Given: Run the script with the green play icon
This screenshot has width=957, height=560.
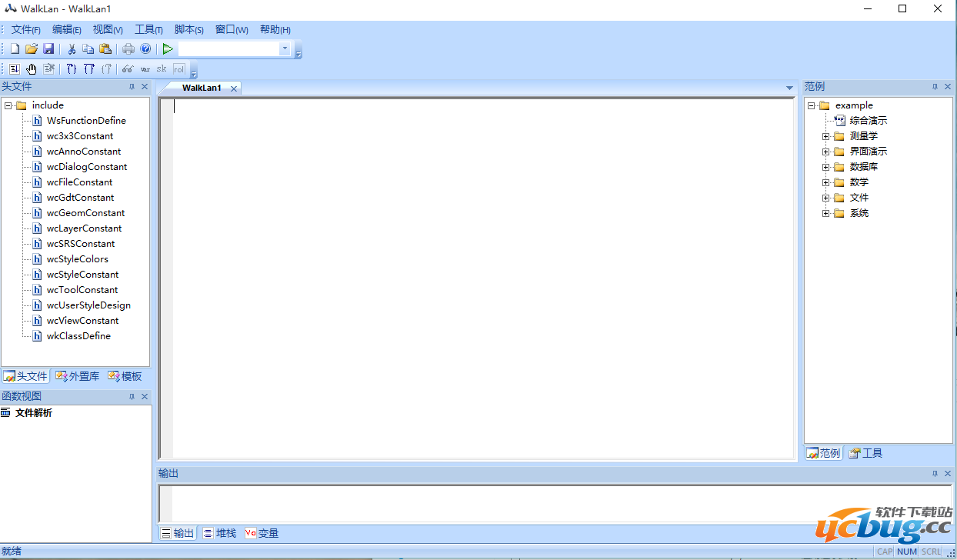Looking at the screenshot, I should point(168,49).
